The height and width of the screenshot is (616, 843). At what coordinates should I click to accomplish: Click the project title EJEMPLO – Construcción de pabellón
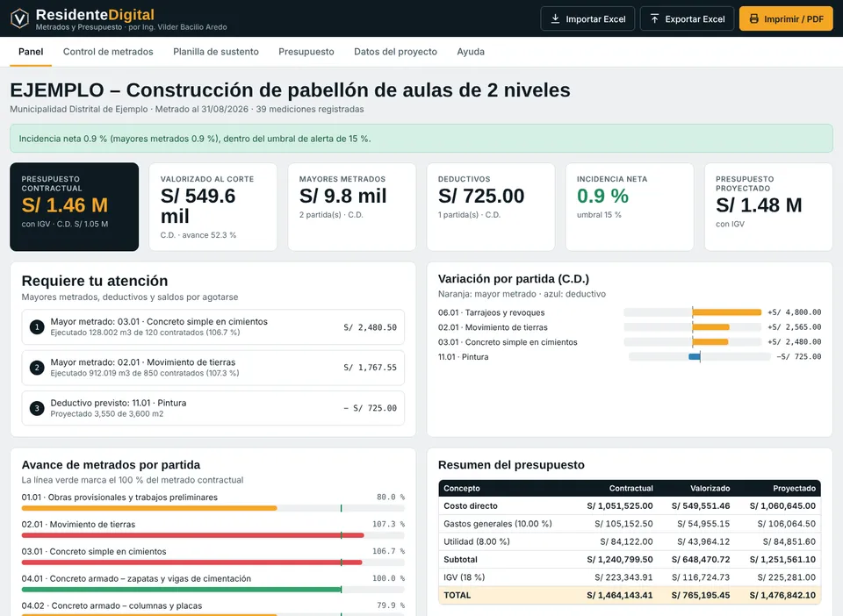[x=291, y=90]
